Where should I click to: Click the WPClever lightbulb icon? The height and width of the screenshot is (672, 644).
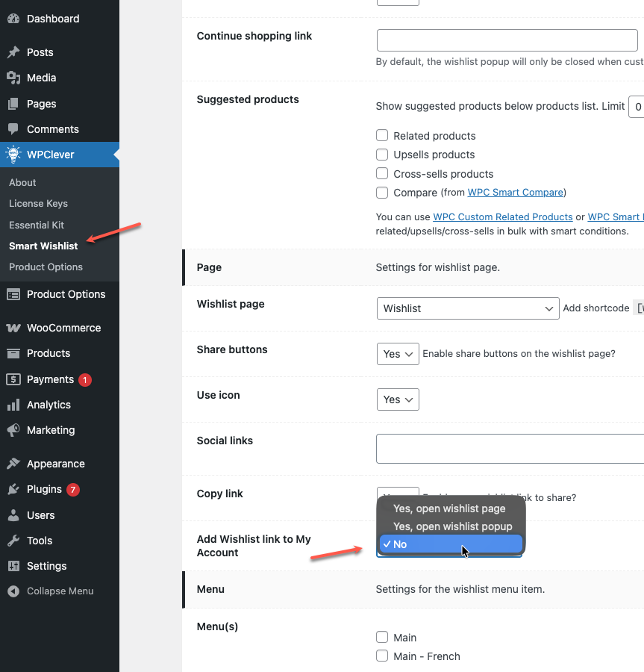point(13,155)
